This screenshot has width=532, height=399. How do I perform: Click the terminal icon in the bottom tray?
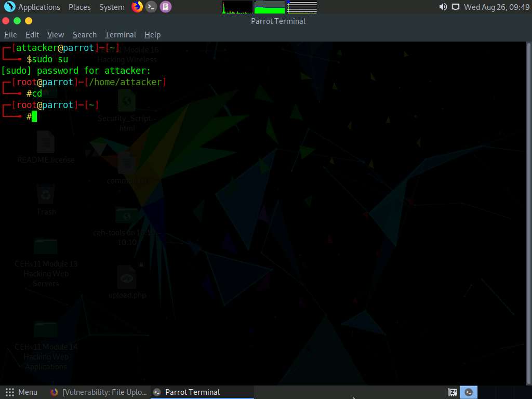[x=469, y=392]
